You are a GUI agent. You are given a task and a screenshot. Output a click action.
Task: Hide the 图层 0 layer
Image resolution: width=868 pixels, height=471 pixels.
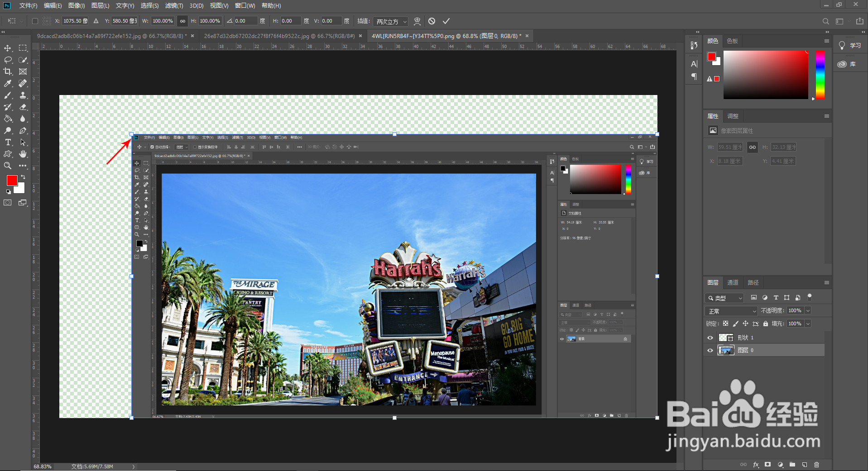pyautogui.click(x=710, y=350)
